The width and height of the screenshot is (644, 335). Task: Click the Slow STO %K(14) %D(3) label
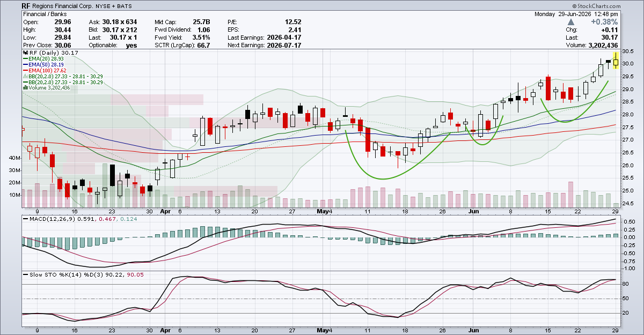[x=65, y=274]
